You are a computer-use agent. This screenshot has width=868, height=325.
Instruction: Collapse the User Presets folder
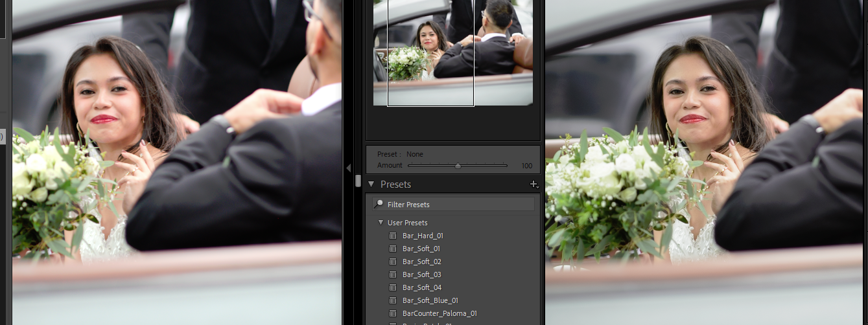pyautogui.click(x=381, y=223)
